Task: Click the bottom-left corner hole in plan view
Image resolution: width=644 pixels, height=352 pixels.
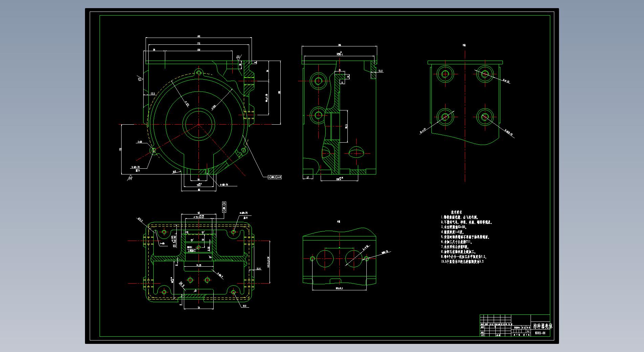Action: [164, 292]
